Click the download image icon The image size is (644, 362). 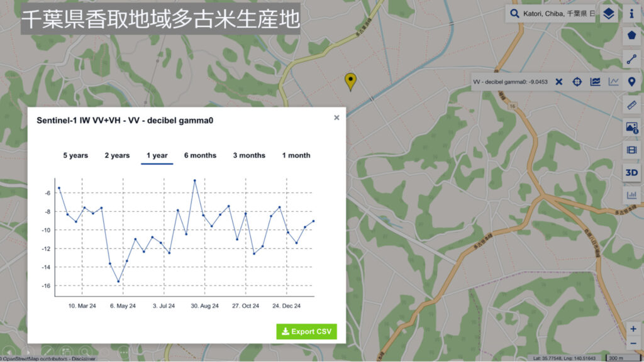632,128
